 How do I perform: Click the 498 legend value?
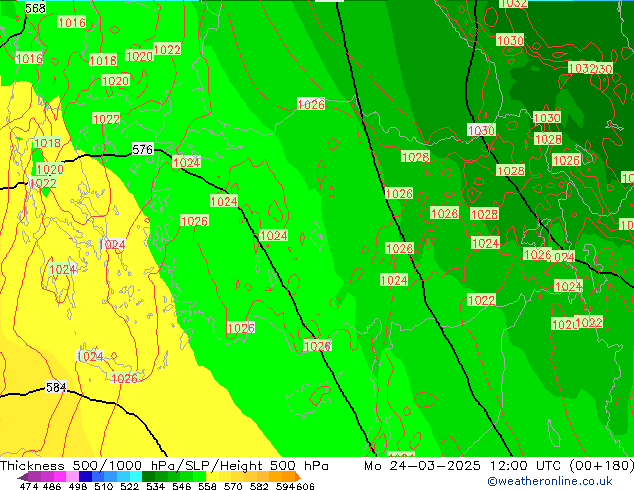(78, 486)
